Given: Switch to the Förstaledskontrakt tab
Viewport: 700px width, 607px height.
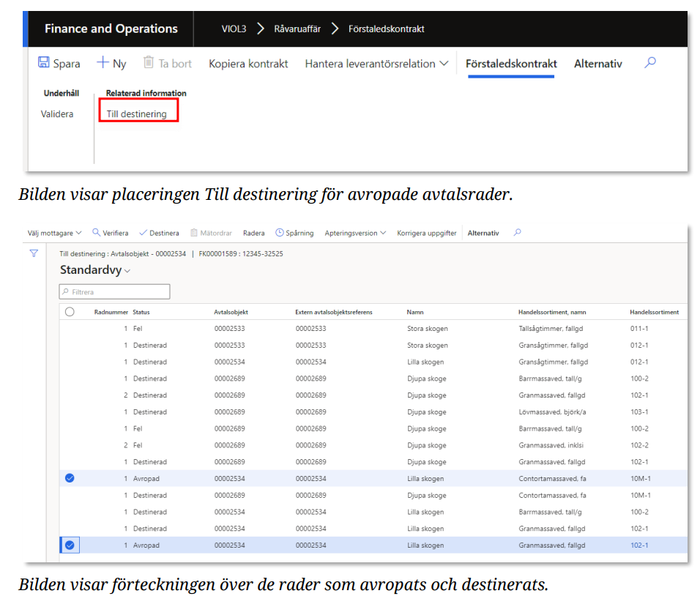Looking at the screenshot, I should click(511, 64).
